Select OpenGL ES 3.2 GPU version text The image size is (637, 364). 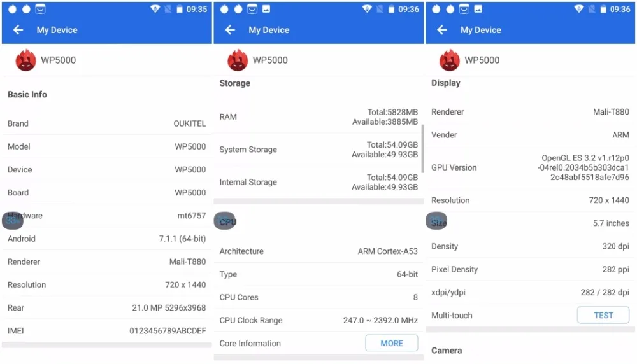click(x=583, y=167)
